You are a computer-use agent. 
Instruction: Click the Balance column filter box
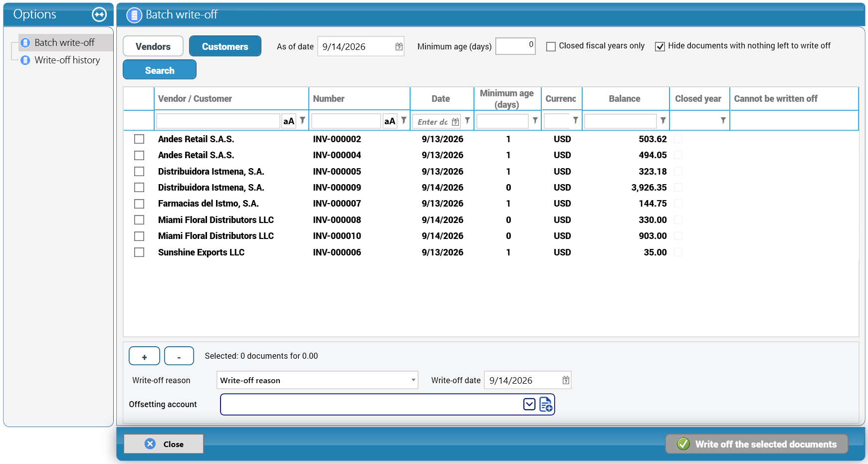621,121
